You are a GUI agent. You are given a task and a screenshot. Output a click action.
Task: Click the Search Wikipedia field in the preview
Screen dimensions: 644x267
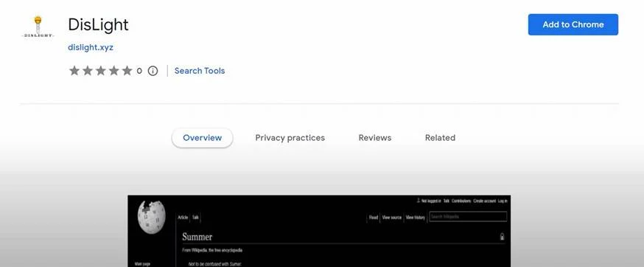click(468, 216)
